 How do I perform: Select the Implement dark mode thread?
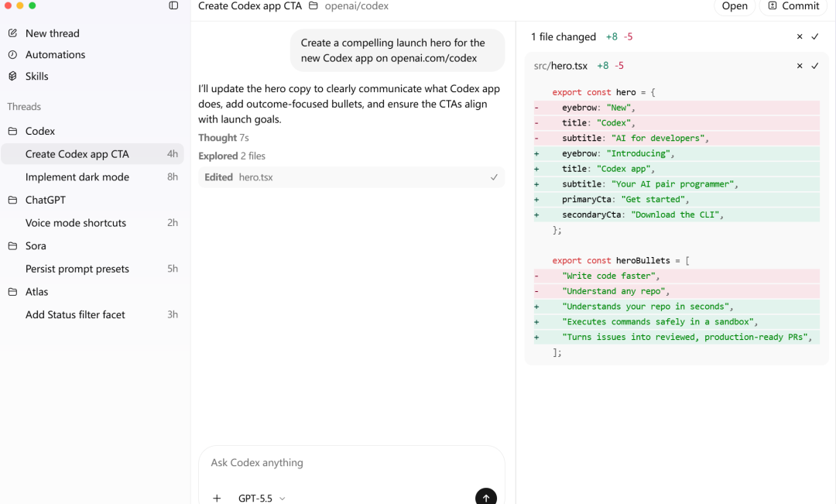(x=92, y=177)
